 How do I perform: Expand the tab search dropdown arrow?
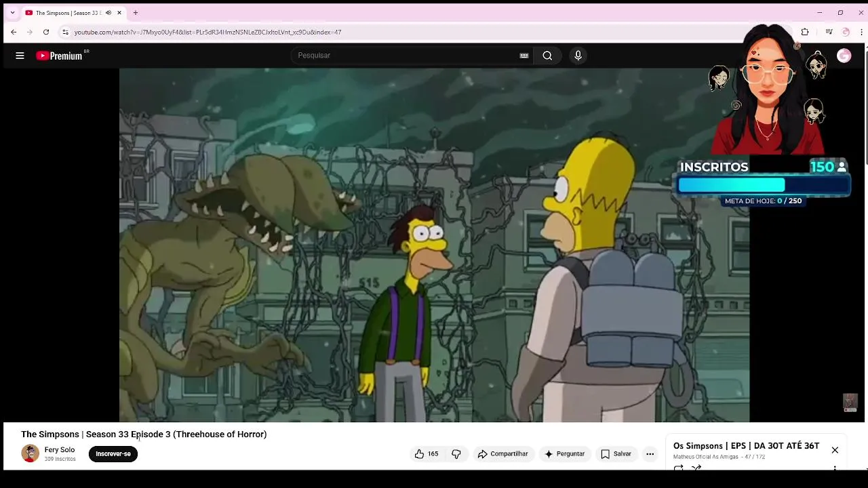(12, 12)
